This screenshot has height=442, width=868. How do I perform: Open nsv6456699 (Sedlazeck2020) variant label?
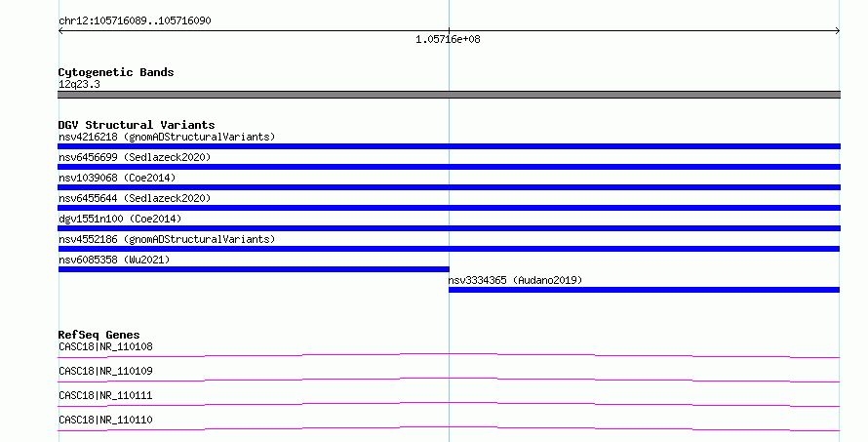pos(135,157)
